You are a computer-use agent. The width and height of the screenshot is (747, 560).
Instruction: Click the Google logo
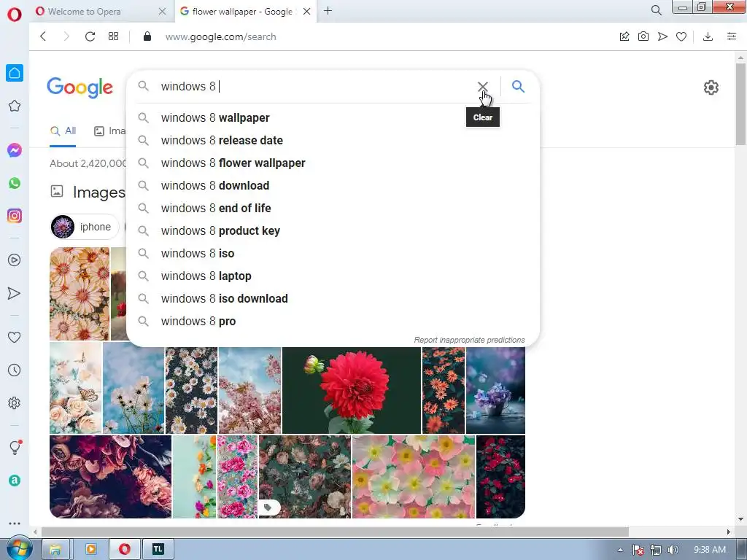(x=80, y=87)
